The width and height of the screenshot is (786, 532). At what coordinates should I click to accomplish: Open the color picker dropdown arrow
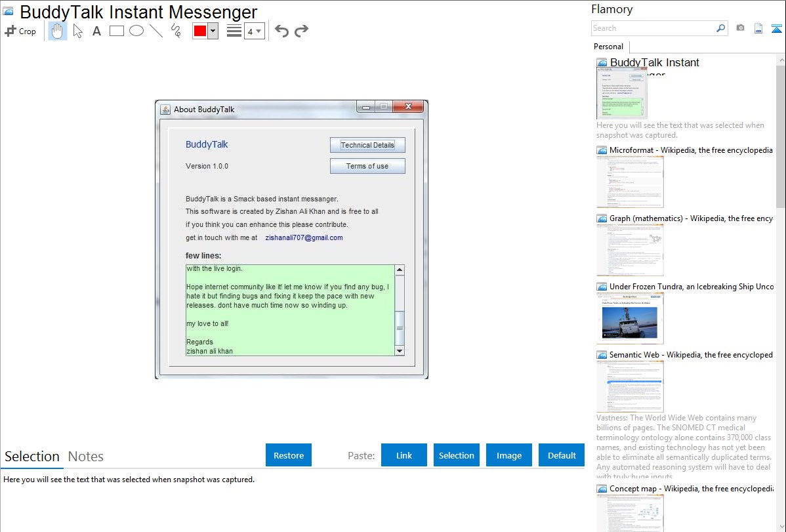point(213,31)
